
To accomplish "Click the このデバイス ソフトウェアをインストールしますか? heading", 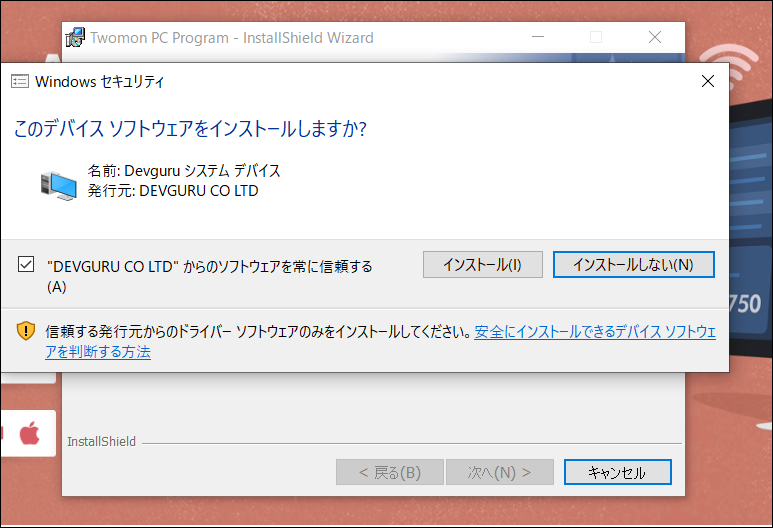I will click(190, 129).
